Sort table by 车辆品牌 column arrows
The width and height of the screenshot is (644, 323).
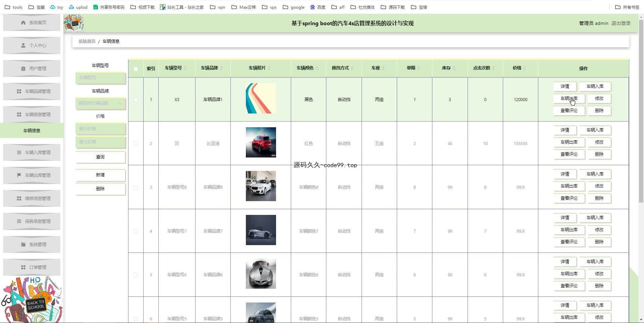click(x=221, y=68)
